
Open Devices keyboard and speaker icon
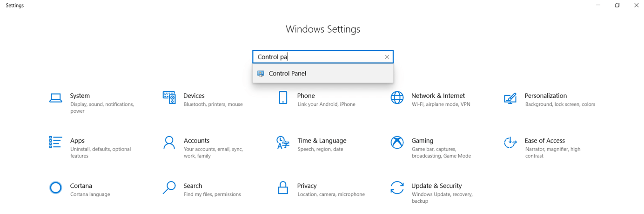(x=169, y=97)
